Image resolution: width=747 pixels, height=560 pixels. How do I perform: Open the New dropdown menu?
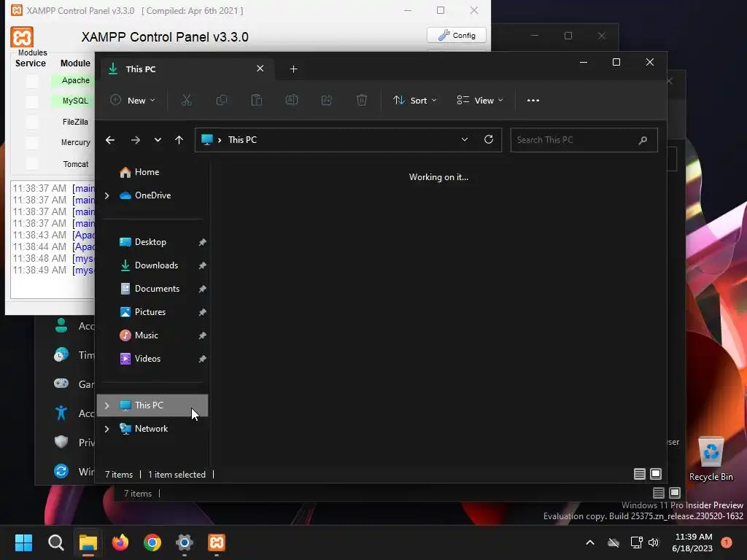point(133,100)
